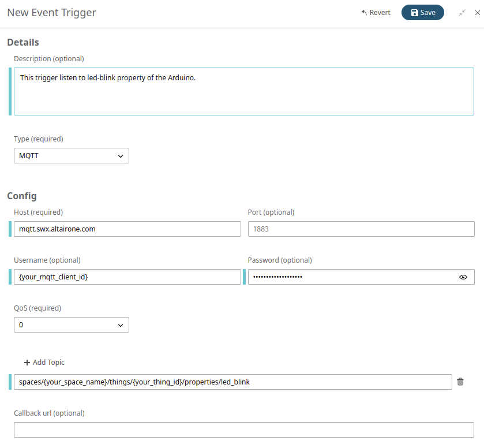This screenshot has width=484, height=448.
Task: Click the plus icon beside Add Topic
Action: (27, 363)
